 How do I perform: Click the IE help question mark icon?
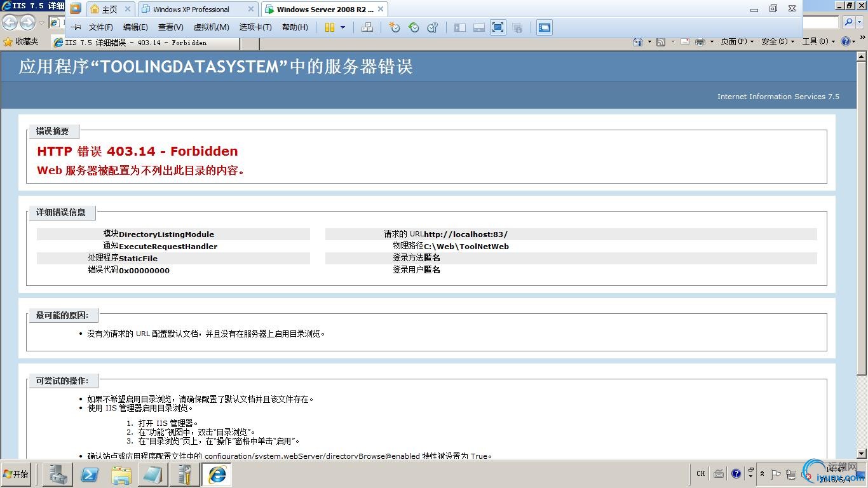click(x=846, y=41)
